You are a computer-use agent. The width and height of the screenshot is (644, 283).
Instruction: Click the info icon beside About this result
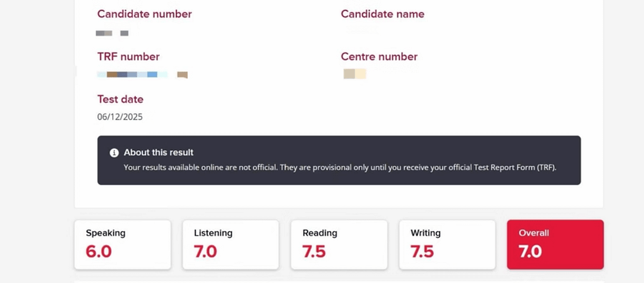click(114, 153)
